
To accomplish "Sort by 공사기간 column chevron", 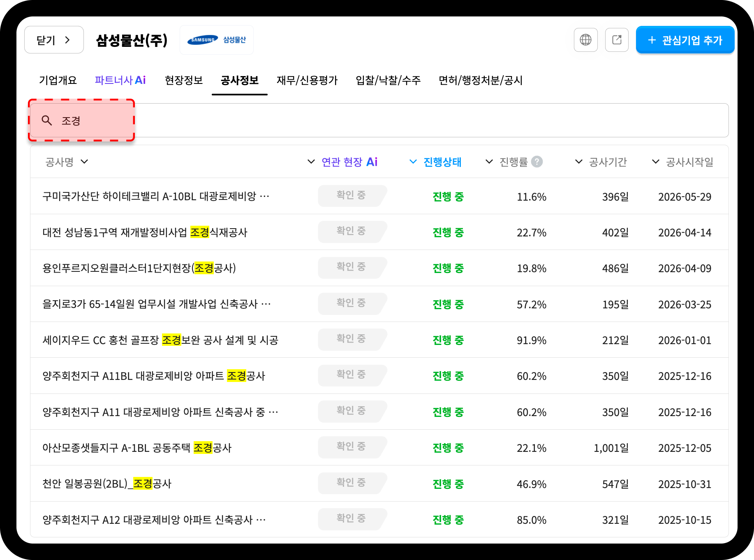I will pyautogui.click(x=578, y=162).
